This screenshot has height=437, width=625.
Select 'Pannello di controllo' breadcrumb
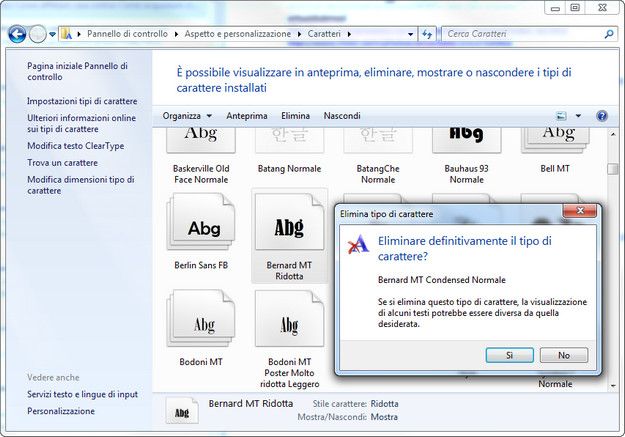[x=127, y=34]
